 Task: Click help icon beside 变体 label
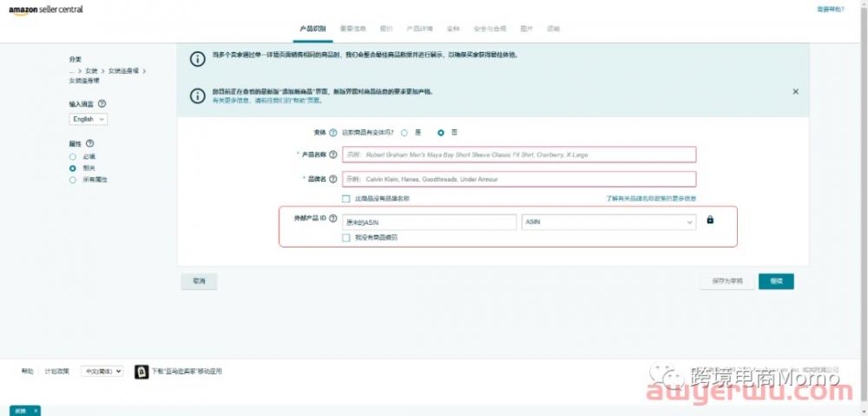(332, 133)
